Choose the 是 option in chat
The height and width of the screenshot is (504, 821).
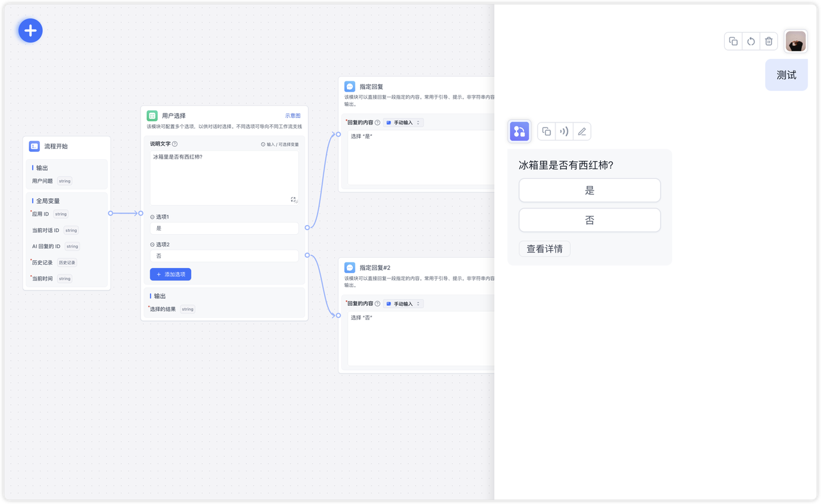589,190
